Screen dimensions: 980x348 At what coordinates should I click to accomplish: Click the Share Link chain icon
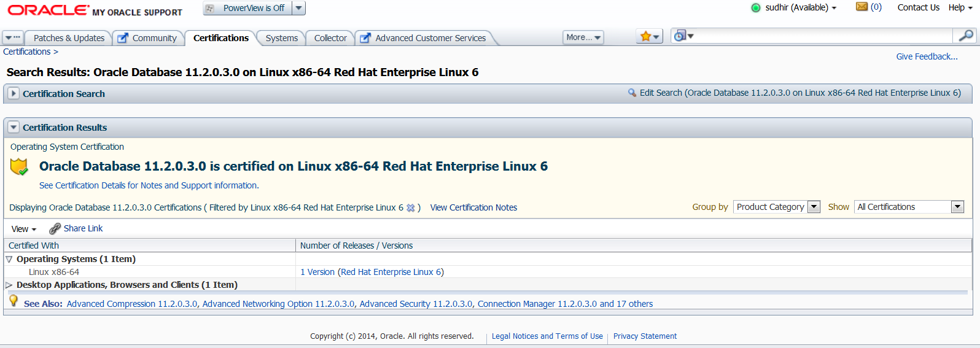pos(55,228)
